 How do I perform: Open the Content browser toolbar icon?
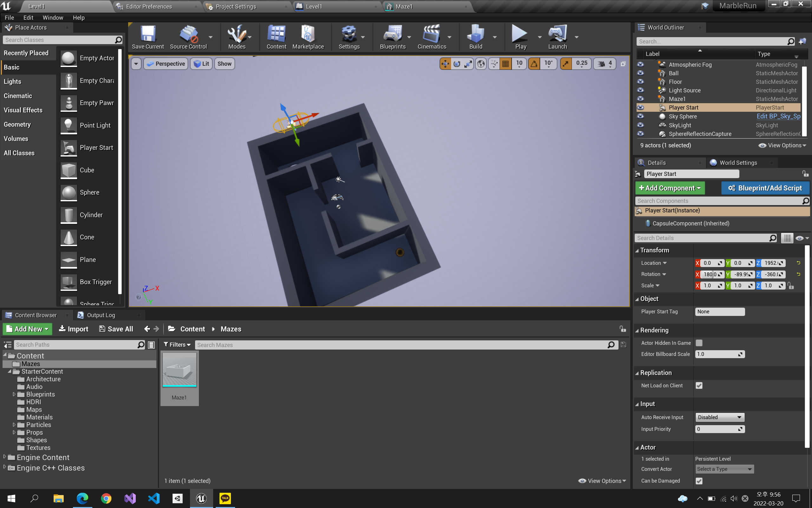click(x=276, y=37)
